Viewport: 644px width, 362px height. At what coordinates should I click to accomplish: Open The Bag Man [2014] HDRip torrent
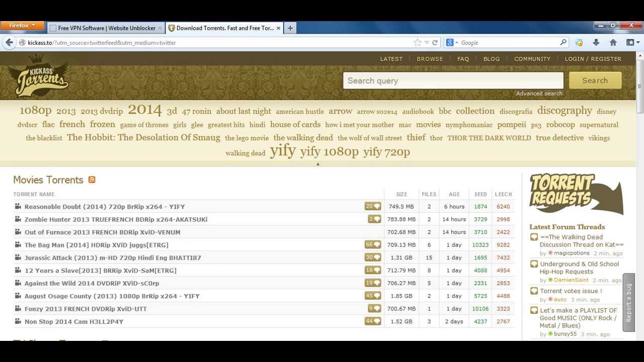(97, 245)
